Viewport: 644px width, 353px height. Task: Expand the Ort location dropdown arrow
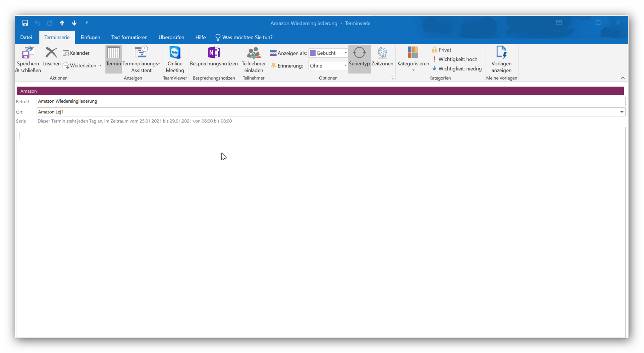coord(622,112)
